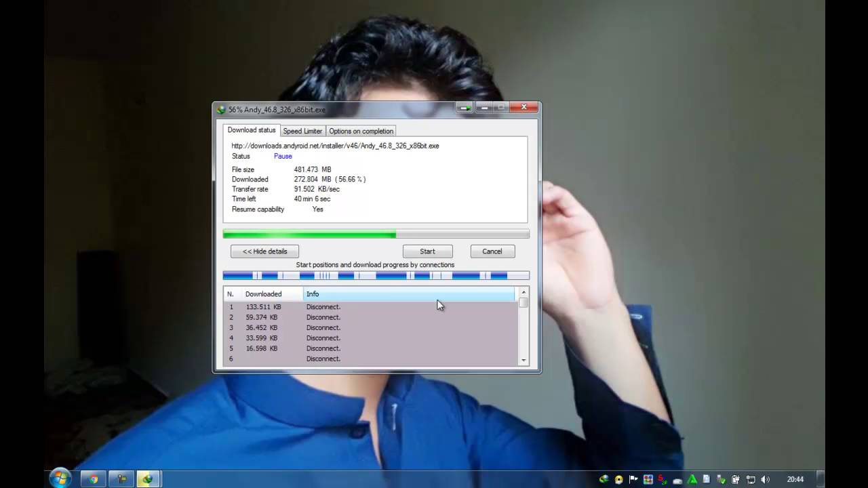Close the download dialog window
The width and height of the screenshot is (868, 488).
point(524,107)
